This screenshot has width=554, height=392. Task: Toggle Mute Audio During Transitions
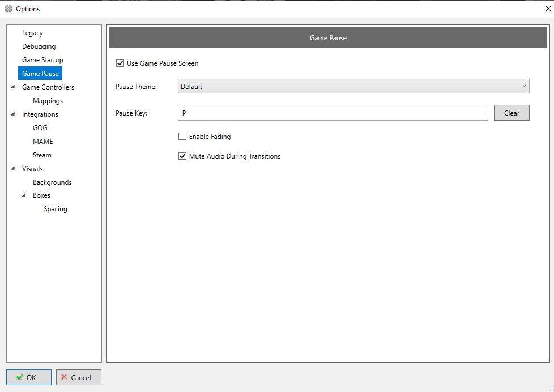[x=182, y=156]
